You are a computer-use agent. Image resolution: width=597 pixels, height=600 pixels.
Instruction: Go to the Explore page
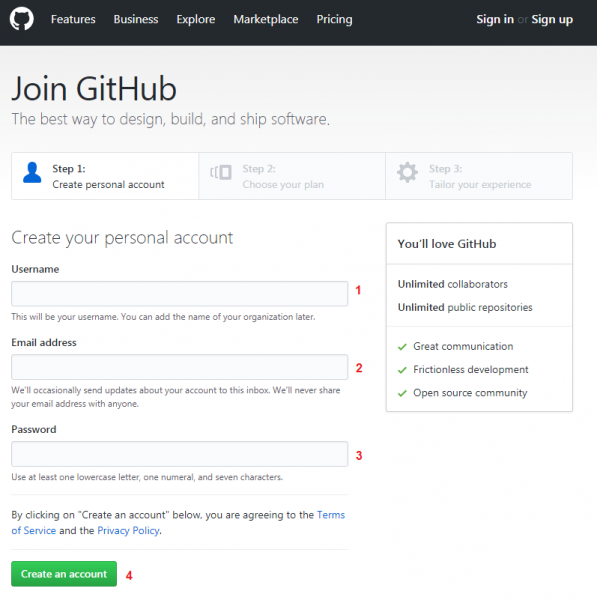pyautogui.click(x=196, y=19)
